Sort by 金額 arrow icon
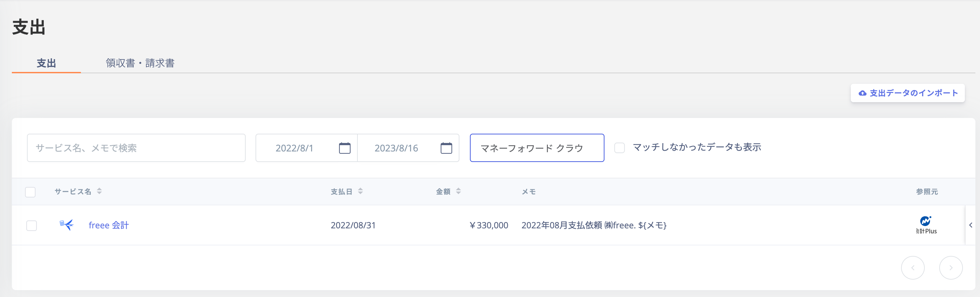The height and width of the screenshot is (297, 980). point(458,191)
